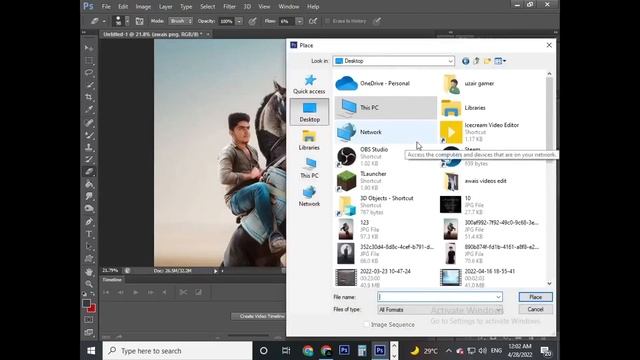Open Task View on the taskbar
Viewport: 640px width, 360px height.
pos(286,351)
